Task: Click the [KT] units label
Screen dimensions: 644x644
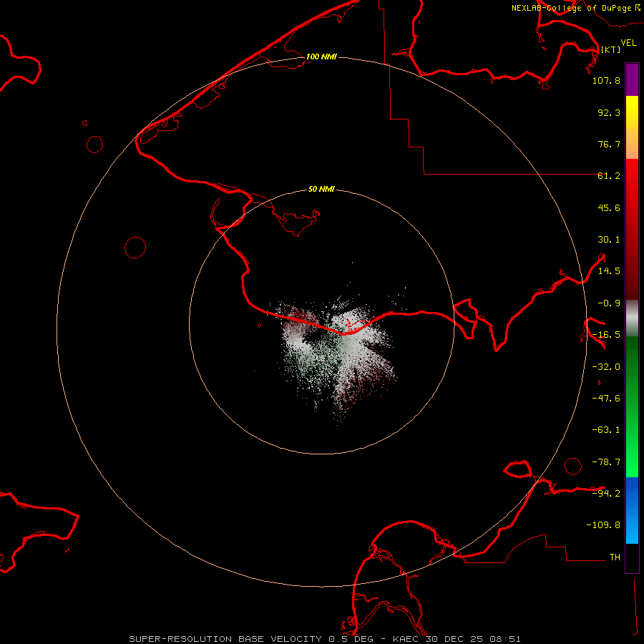Action: pyautogui.click(x=610, y=49)
